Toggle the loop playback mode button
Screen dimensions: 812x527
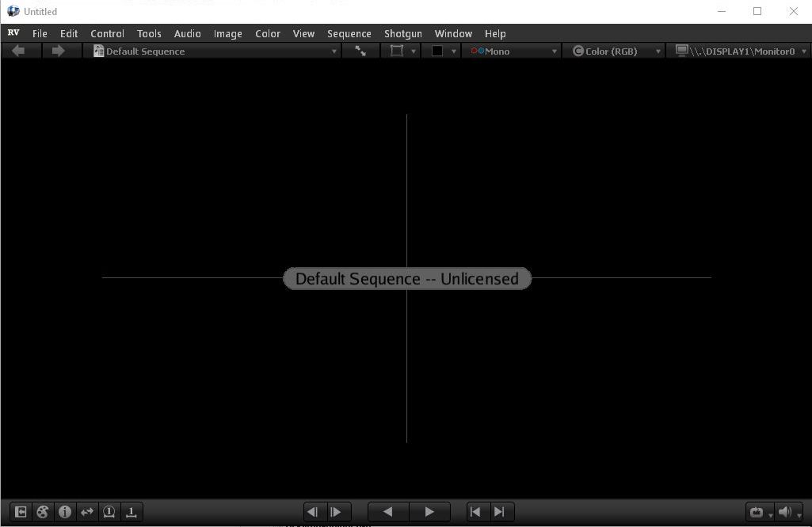coord(757,512)
